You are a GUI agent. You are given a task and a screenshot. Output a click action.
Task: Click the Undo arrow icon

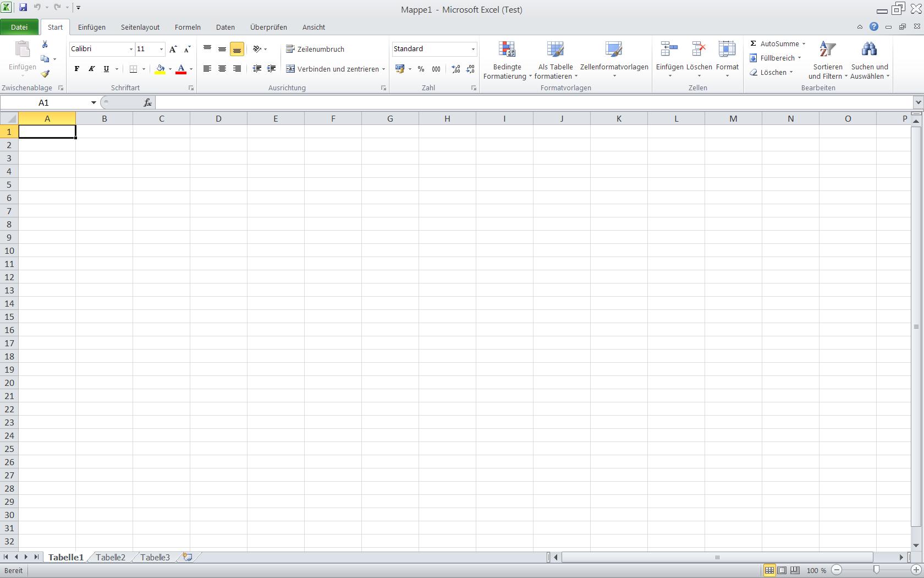(x=37, y=8)
